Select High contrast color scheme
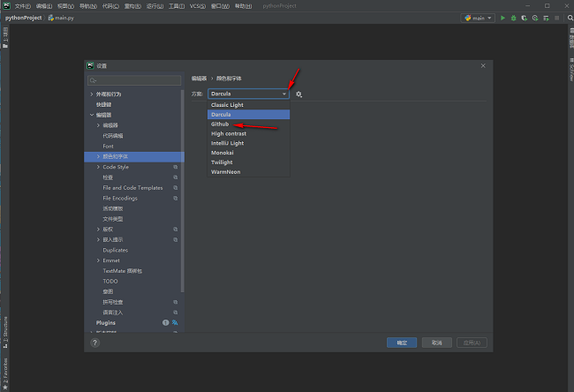 point(248,133)
